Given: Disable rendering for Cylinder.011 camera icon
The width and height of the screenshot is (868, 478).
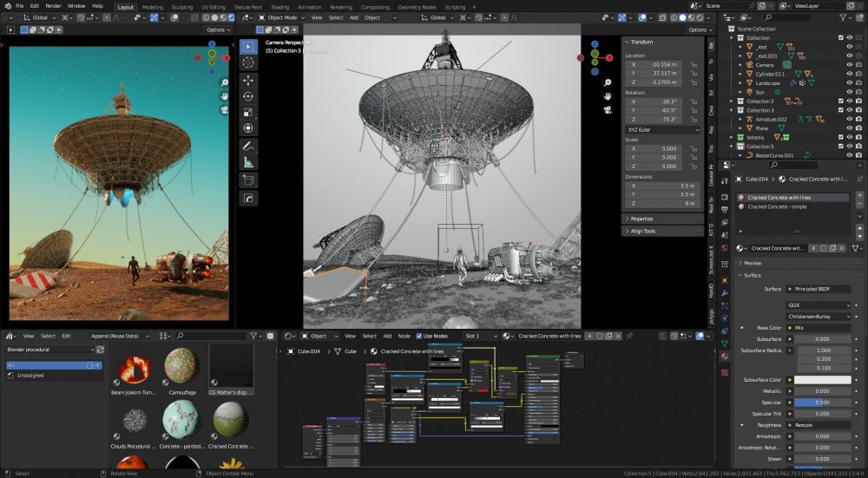Looking at the screenshot, I should tap(859, 74).
